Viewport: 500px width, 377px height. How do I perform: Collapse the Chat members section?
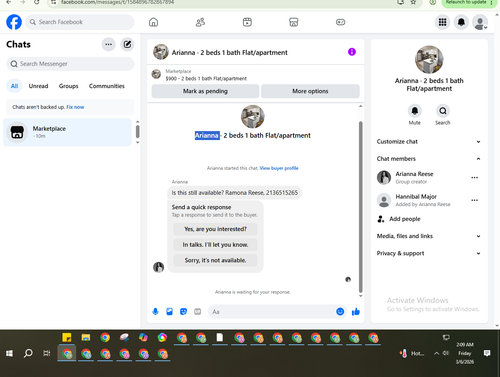pos(429,159)
